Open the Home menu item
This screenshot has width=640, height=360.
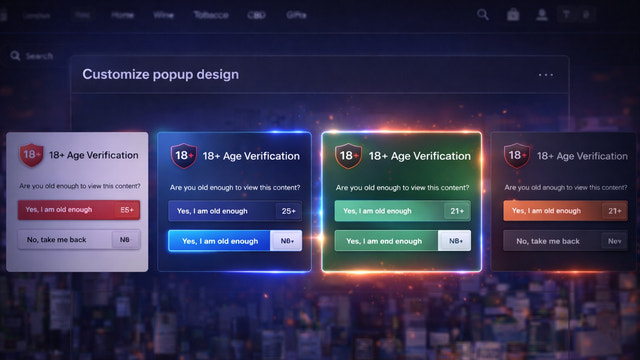122,15
